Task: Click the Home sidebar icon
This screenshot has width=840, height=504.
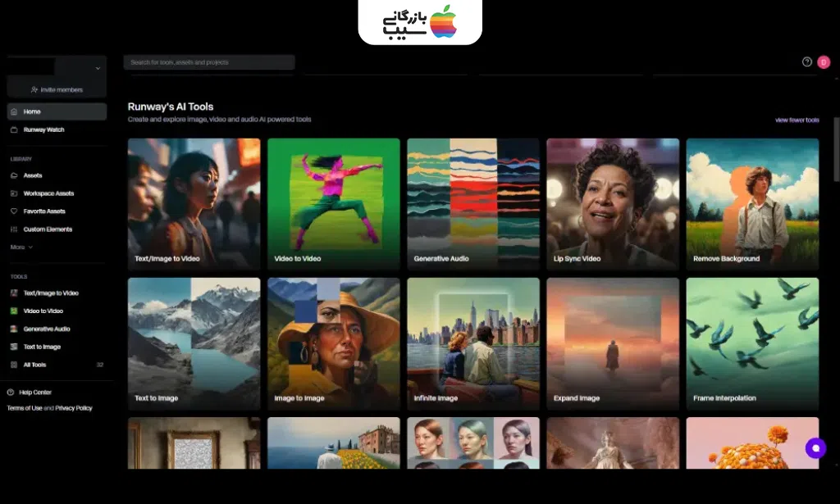Action: (14, 111)
